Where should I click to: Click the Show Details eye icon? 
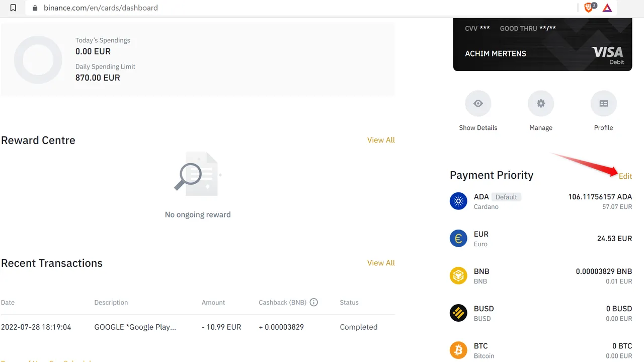pyautogui.click(x=478, y=103)
